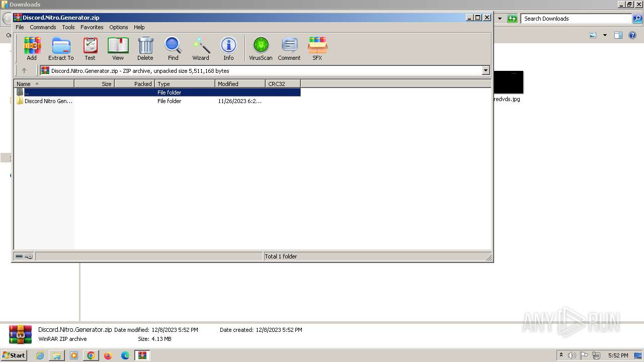The width and height of the screenshot is (644, 362).
Task: Open Firefox from the taskbar
Action: pos(108,355)
